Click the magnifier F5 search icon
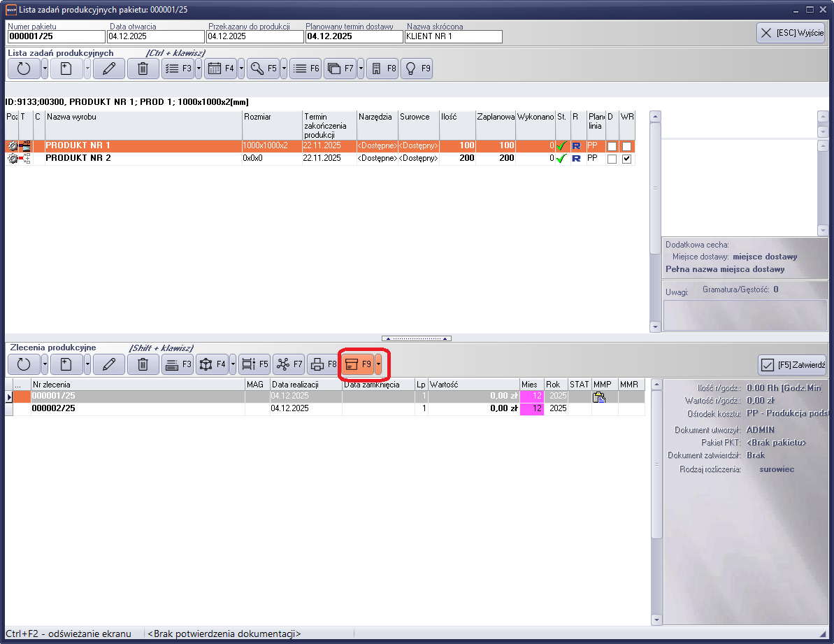The image size is (834, 644). pyautogui.click(x=263, y=69)
